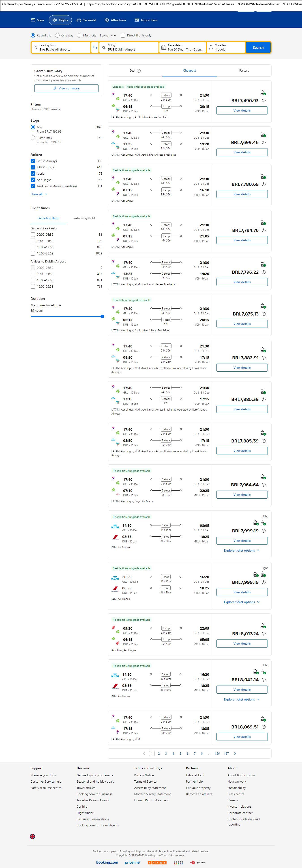
Task: Expand Explore ticket options for BRL8,042.14 flight
Action: tap(242, 700)
